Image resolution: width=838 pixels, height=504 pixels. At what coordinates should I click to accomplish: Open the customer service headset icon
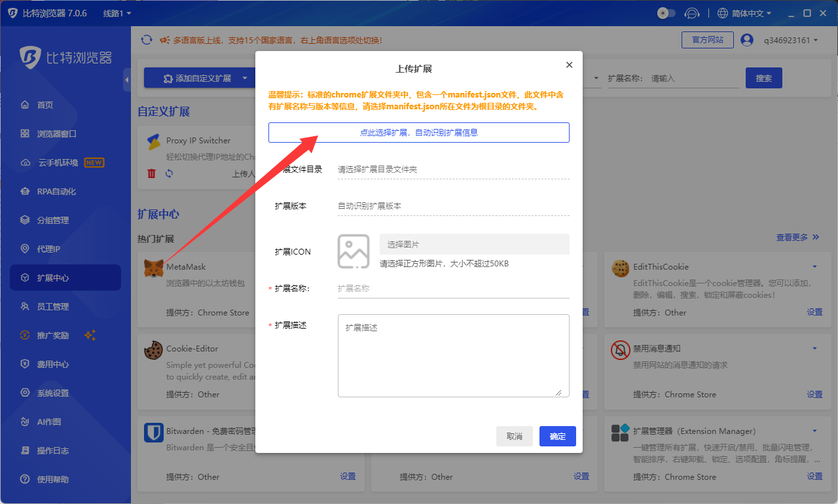692,13
